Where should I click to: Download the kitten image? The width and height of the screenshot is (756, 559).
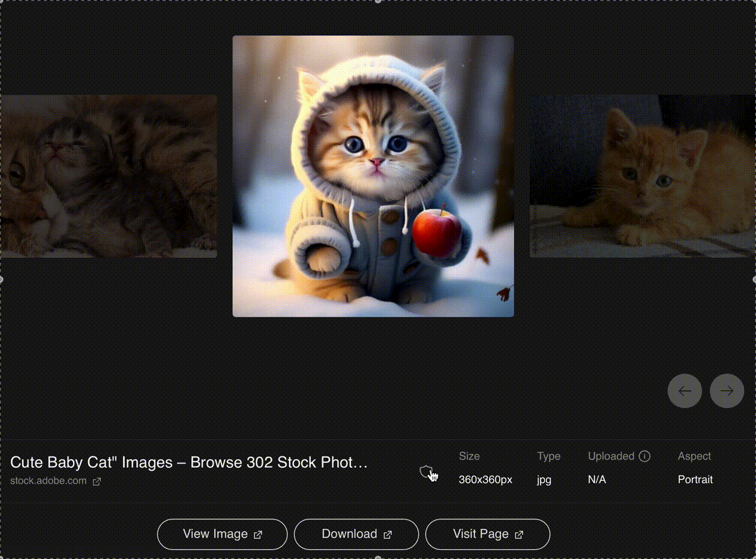356,534
